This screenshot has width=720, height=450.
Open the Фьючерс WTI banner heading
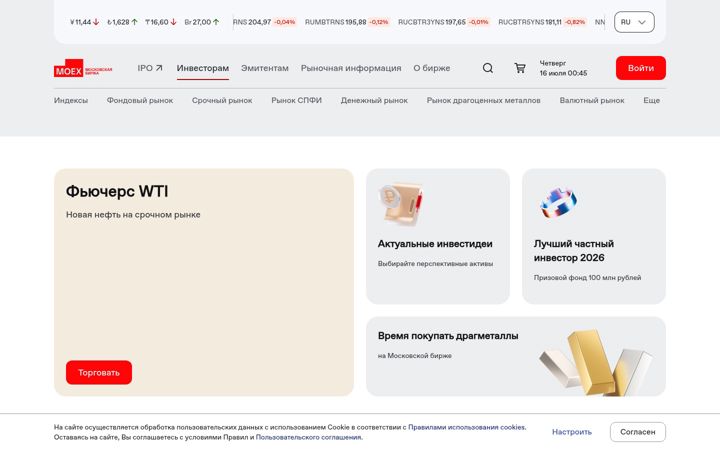[117, 191]
